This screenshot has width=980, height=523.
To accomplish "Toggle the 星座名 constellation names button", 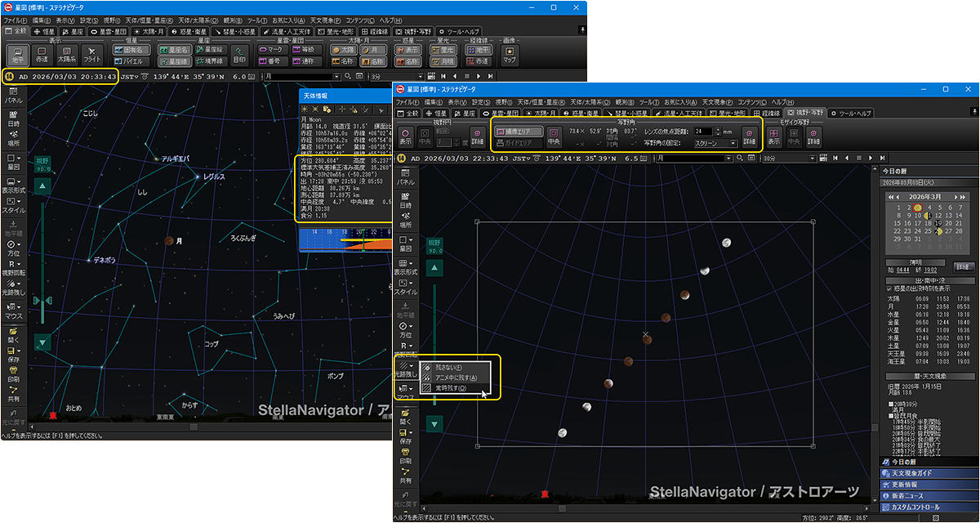I will tap(174, 49).
